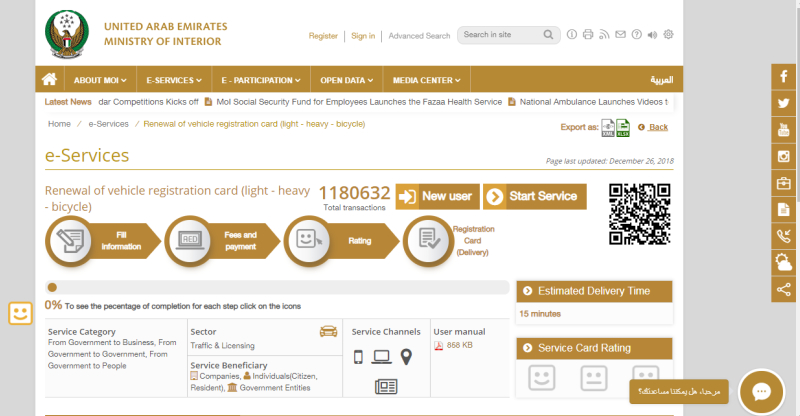Click the Fill Information step icon
The image size is (800, 416).
(70, 240)
